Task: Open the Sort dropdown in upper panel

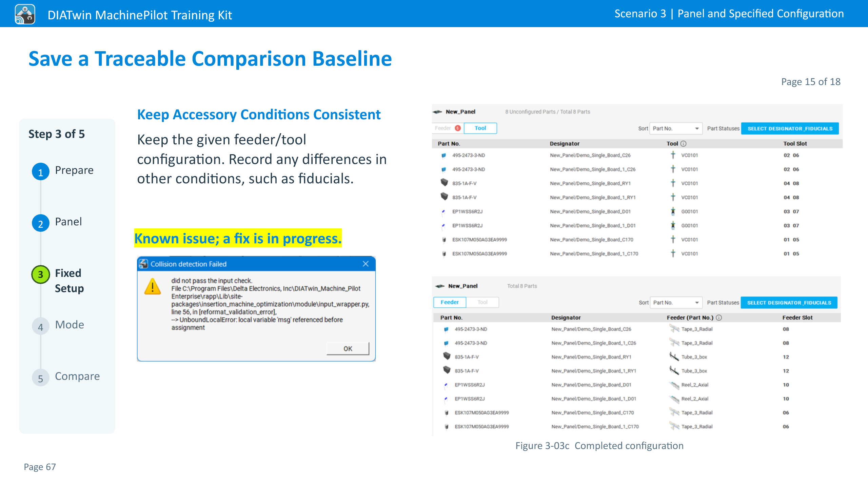Action: click(676, 128)
